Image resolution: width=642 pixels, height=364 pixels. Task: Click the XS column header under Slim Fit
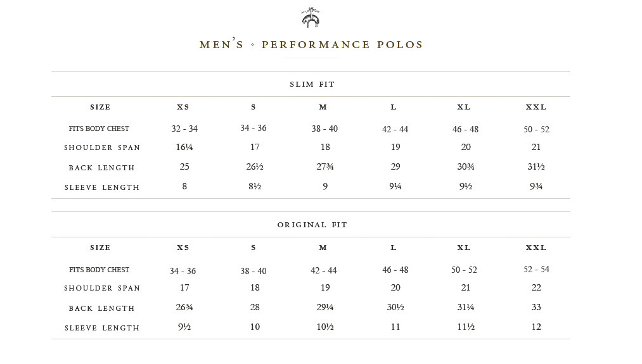point(183,108)
